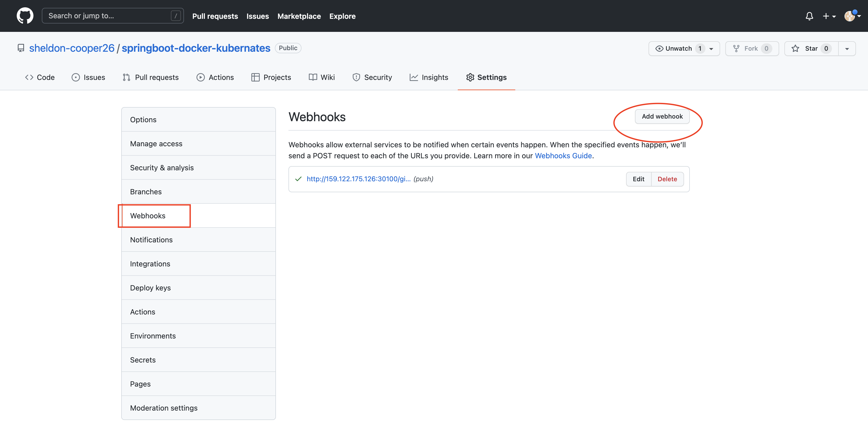Click the Add webhook button

tap(662, 116)
